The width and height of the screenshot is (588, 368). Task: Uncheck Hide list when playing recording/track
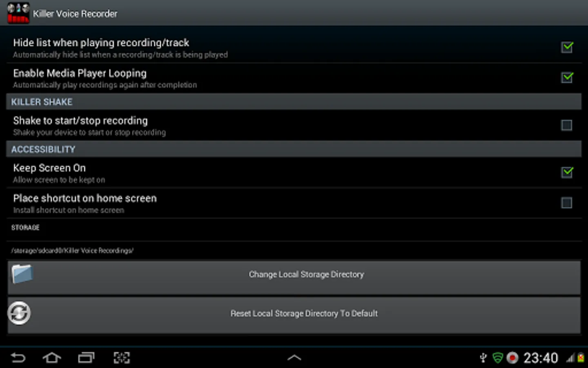567,47
